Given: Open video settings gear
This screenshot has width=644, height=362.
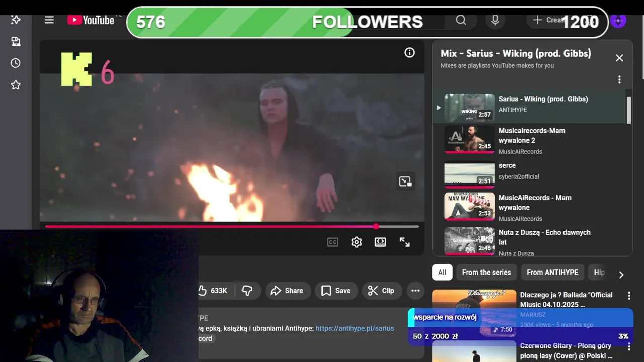Looking at the screenshot, I should [357, 242].
